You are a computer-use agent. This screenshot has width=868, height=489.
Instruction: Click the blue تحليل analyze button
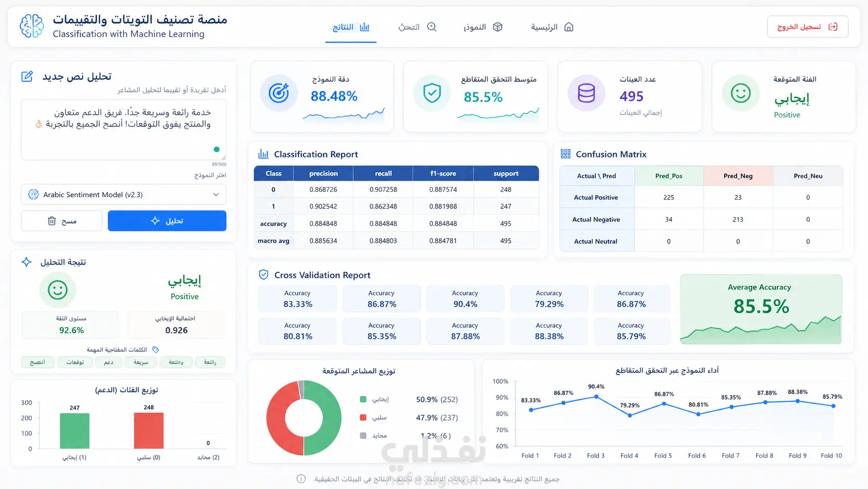(x=167, y=221)
